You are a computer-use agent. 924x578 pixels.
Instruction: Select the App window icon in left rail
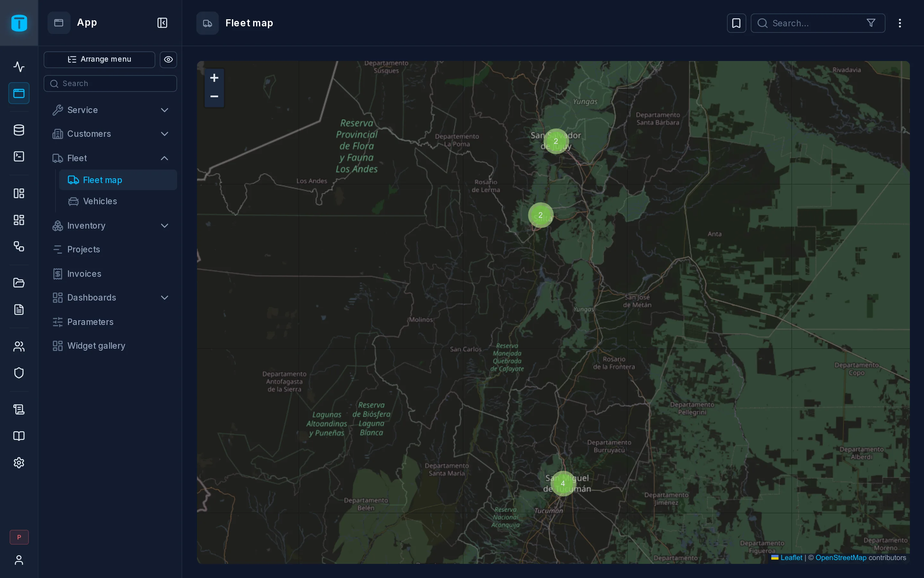(x=19, y=93)
